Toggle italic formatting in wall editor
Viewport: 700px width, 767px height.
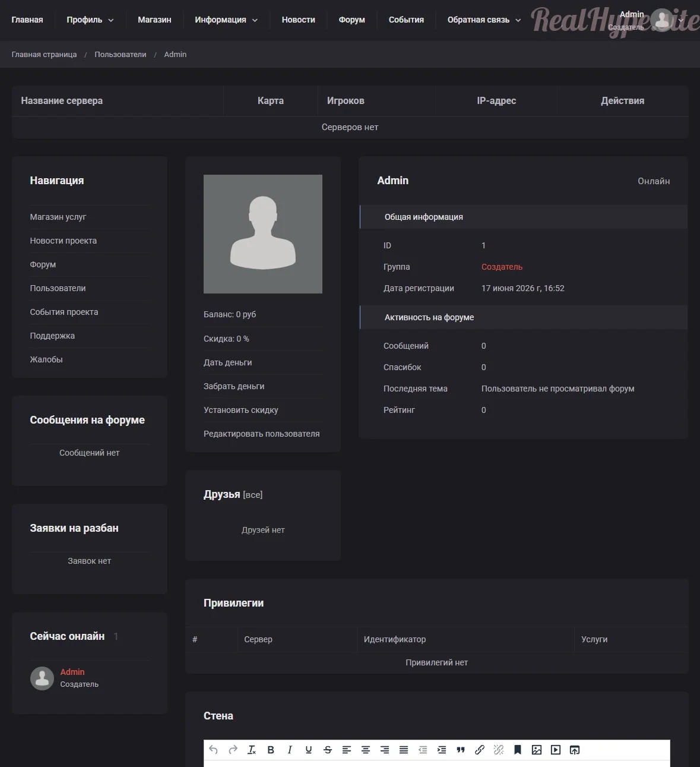click(x=290, y=750)
